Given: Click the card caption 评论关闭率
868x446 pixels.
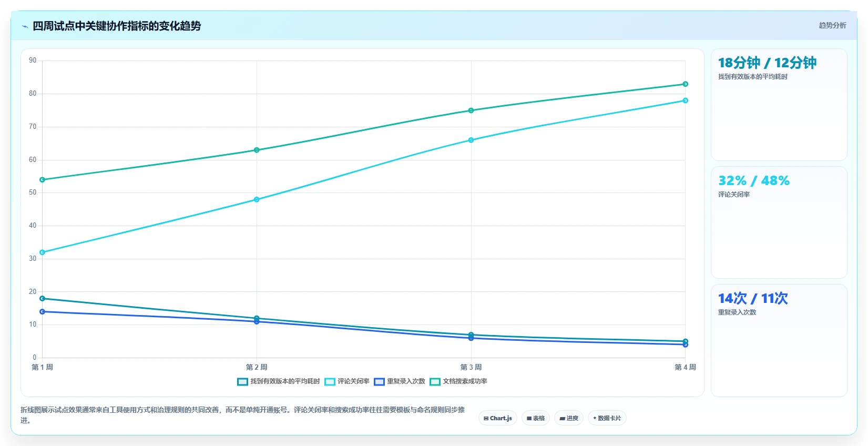Looking at the screenshot, I should [x=734, y=195].
